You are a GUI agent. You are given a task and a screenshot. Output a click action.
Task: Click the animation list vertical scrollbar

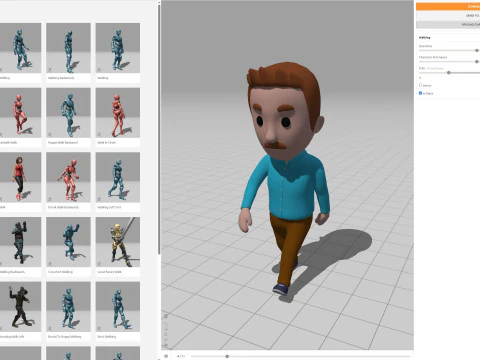(159, 128)
